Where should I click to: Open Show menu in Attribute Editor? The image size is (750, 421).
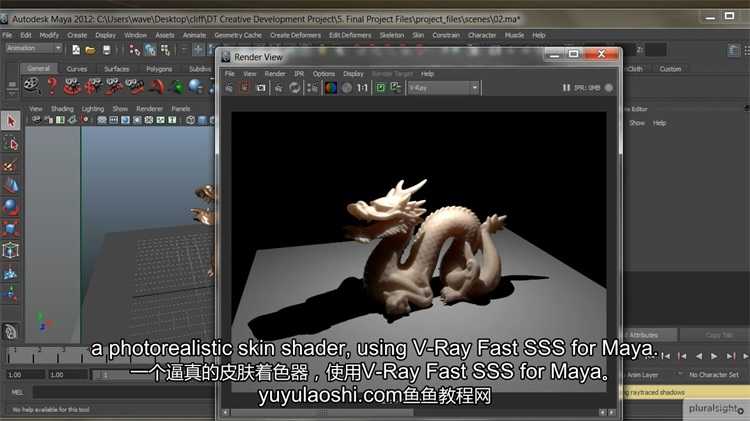(x=637, y=123)
